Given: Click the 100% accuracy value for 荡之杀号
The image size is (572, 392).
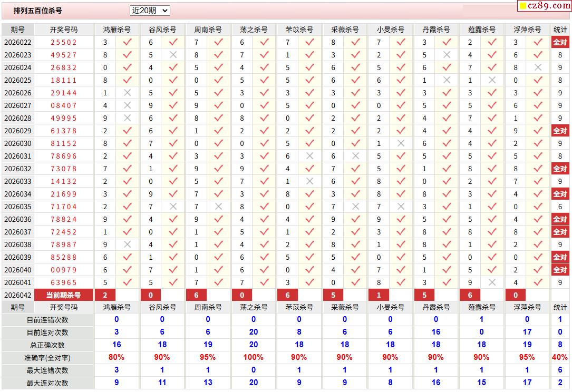Looking at the screenshot, I should pyautogui.click(x=254, y=357).
